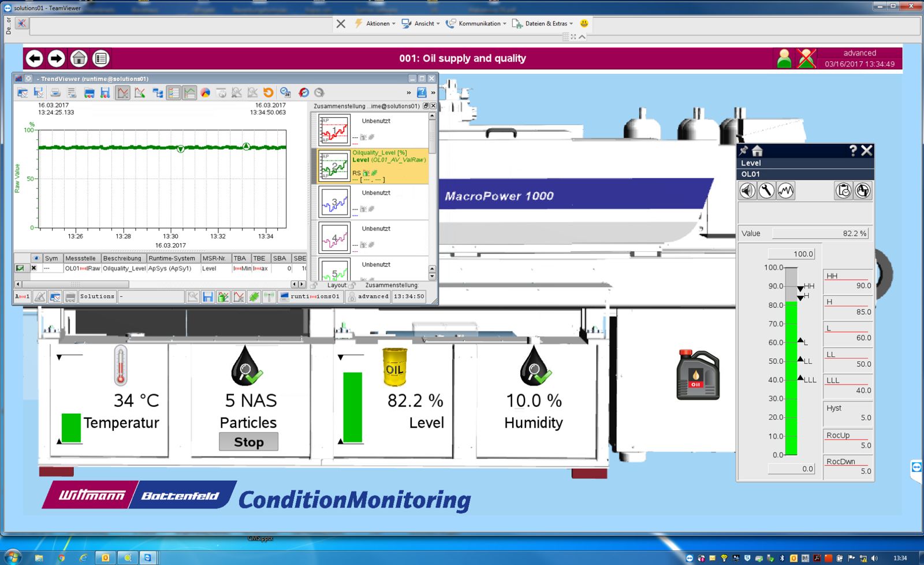Toggle the pin icon on Level panel
The height and width of the screenshot is (565, 924).
pos(744,151)
